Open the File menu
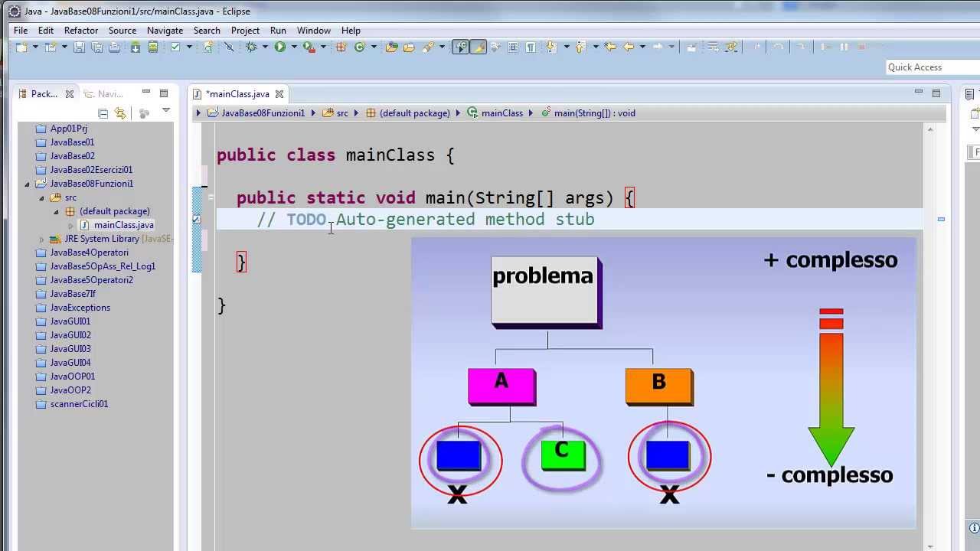 pyautogui.click(x=21, y=31)
